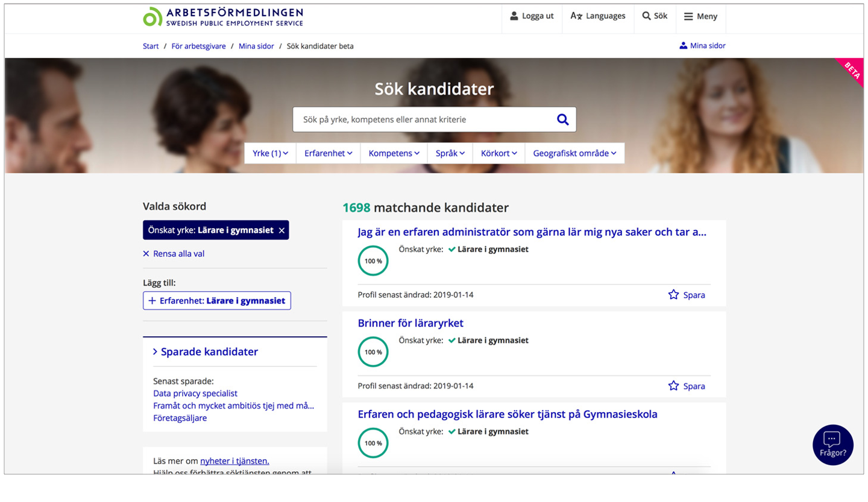Image resolution: width=868 pixels, height=502 pixels.
Task: Remove the 'Önskat yrke: Lärare i gymnasiet' tag
Action: coord(281,230)
